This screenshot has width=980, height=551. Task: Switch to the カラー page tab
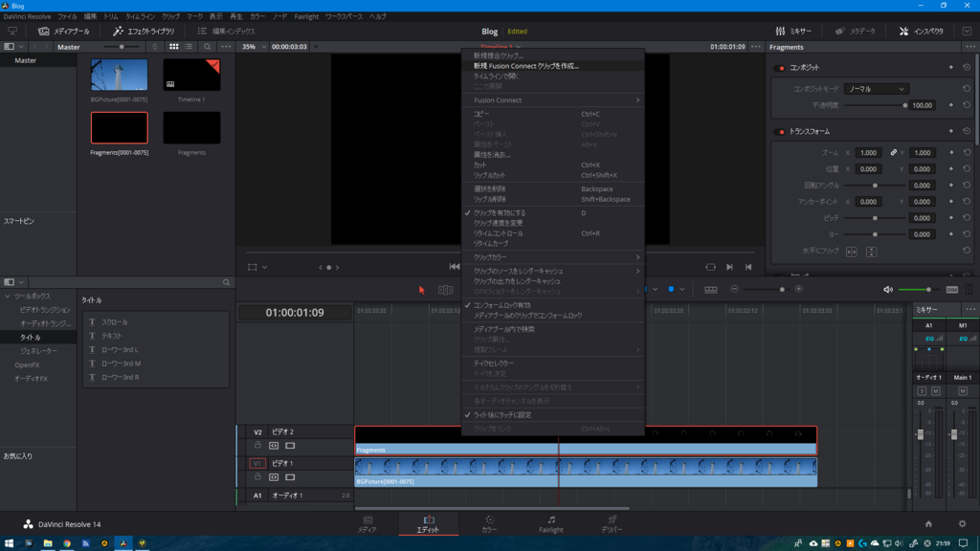(x=489, y=524)
